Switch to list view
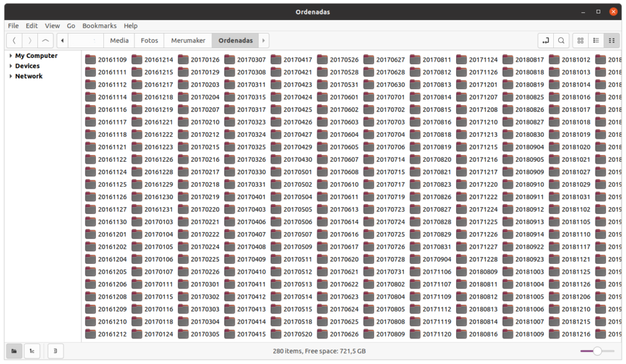626x364 pixels. pos(596,41)
